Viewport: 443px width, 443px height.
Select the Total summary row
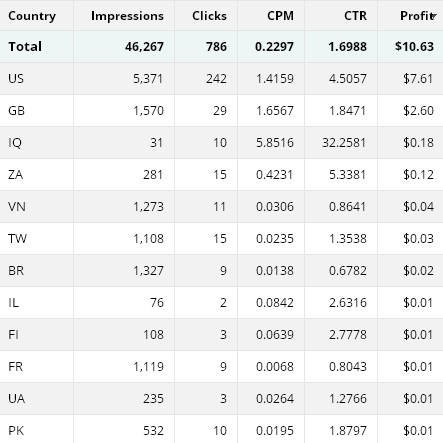coord(221,46)
